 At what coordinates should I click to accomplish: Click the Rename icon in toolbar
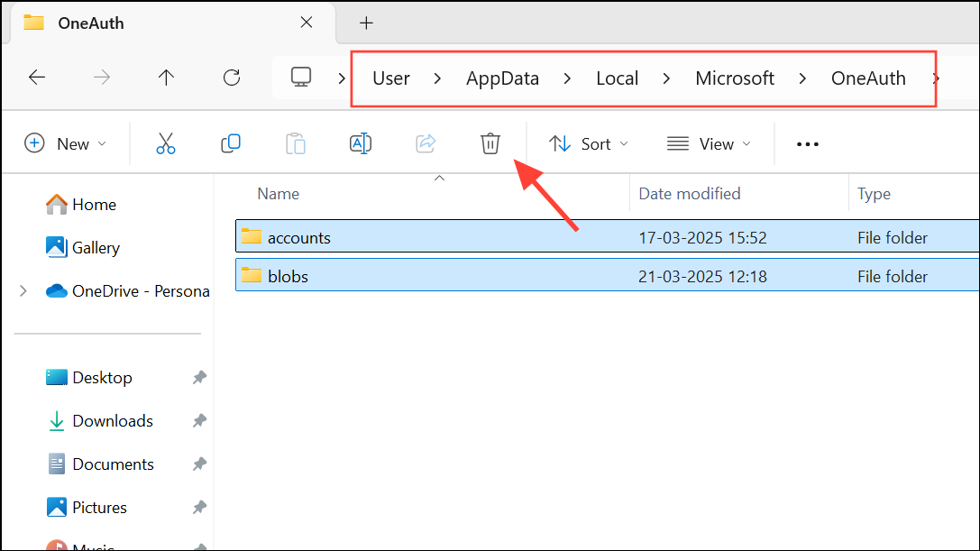pos(361,144)
